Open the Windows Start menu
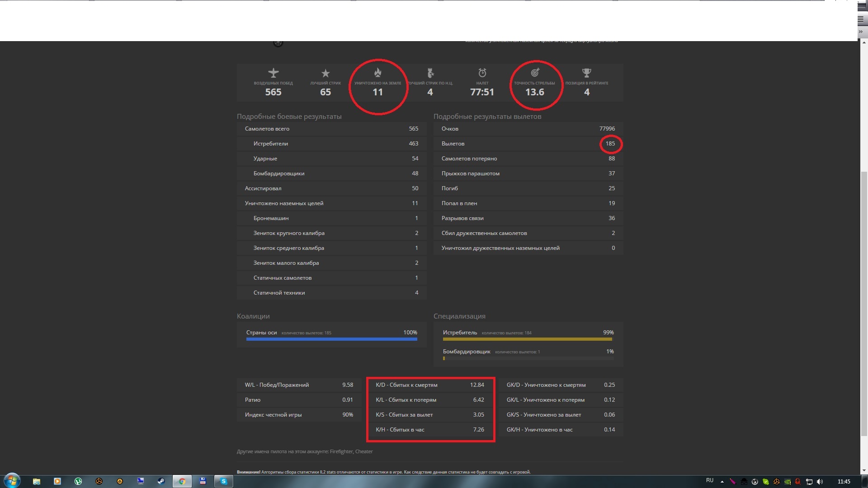 pyautogui.click(x=12, y=481)
